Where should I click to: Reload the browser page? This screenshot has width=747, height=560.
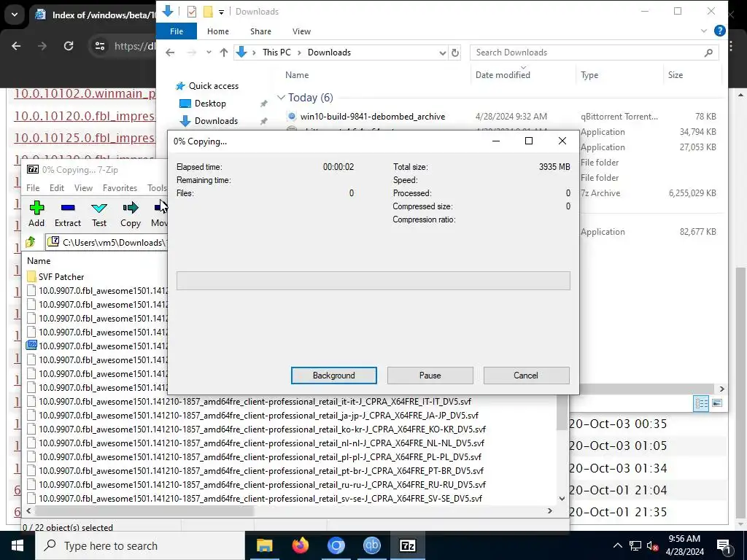coord(69,46)
